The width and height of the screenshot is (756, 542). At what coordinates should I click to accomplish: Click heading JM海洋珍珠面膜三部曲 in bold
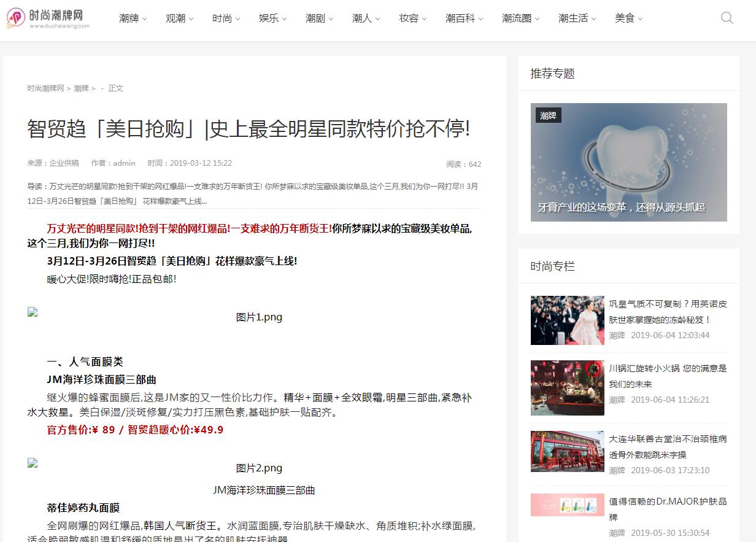click(x=101, y=380)
